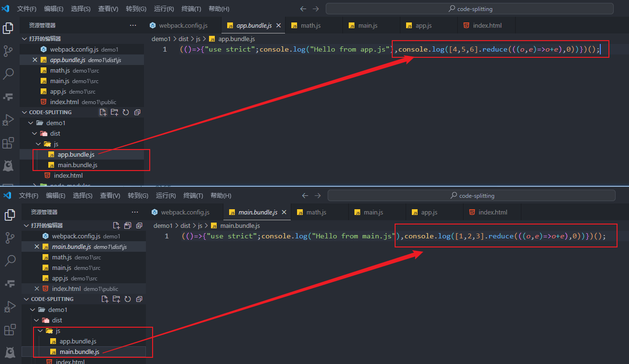629x364 pixels.
Task: Open webpack.config.js in bottom open editors list
Action: (x=76, y=236)
